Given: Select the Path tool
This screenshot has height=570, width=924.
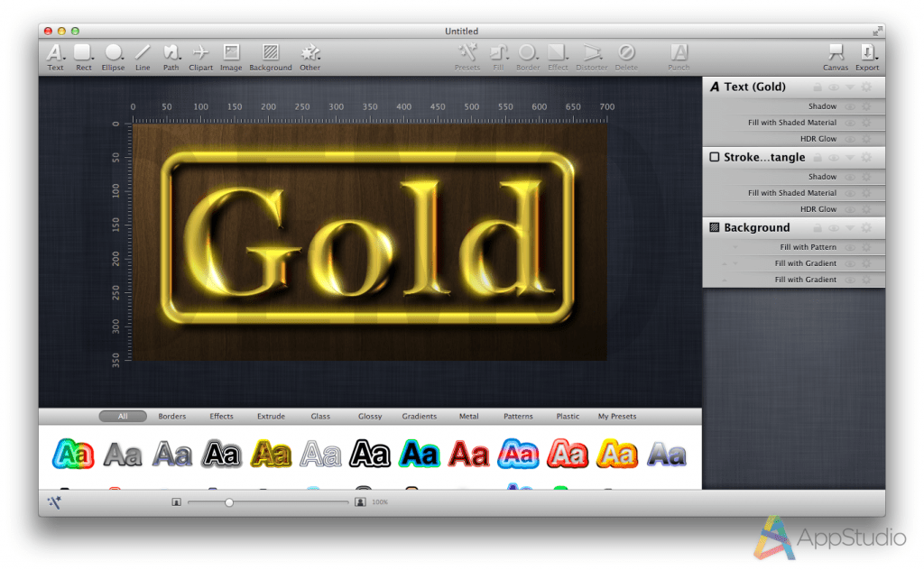Looking at the screenshot, I should (x=171, y=58).
